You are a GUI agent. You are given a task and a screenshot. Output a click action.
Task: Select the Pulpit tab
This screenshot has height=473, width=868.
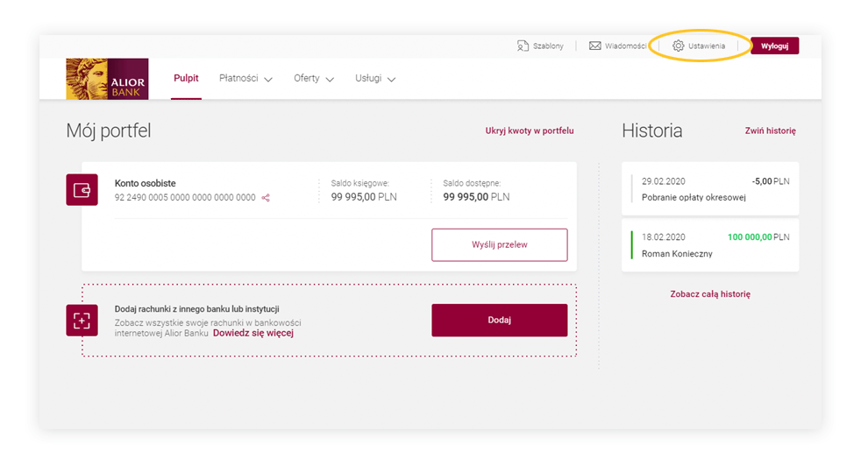[x=186, y=79]
